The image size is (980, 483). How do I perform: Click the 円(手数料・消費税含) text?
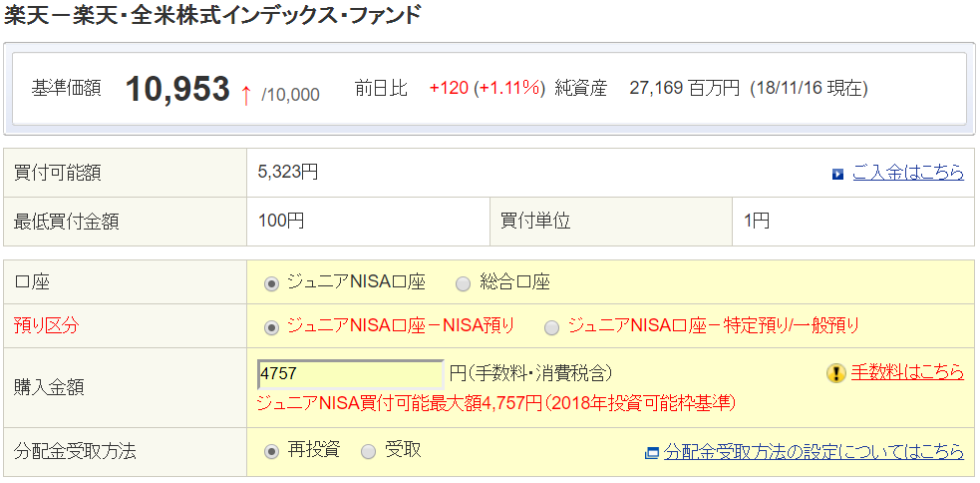[530, 373]
